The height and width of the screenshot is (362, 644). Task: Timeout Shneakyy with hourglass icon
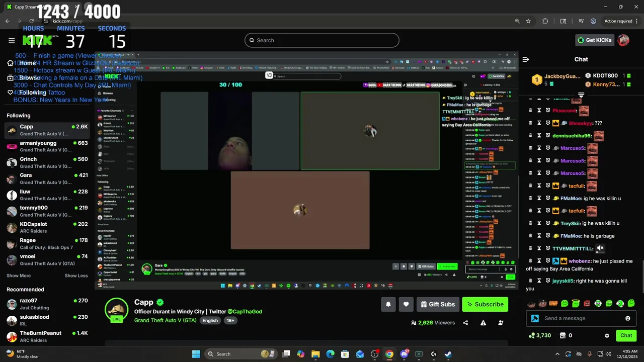pos(539,123)
